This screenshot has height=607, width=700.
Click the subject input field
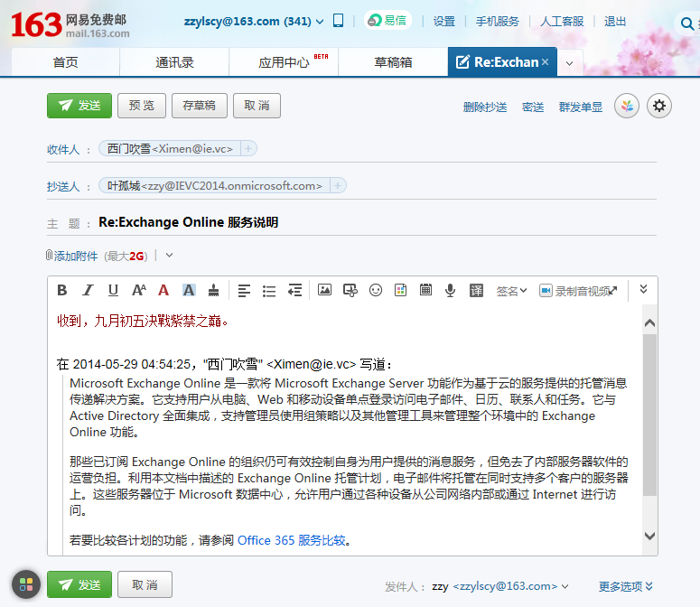(x=361, y=222)
